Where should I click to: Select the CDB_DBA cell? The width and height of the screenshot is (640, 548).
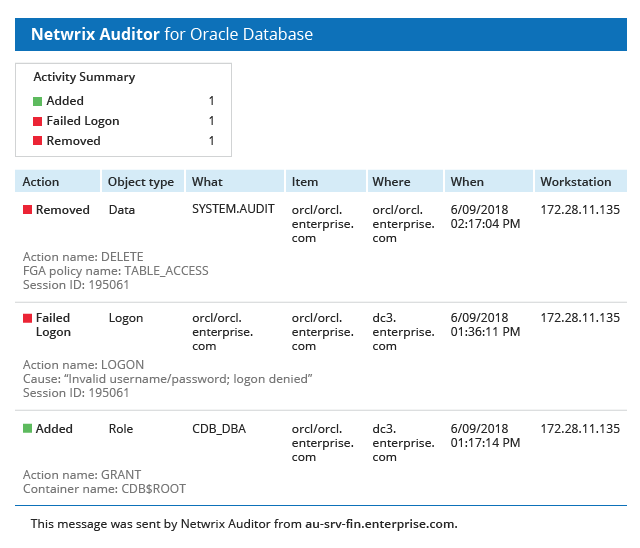tap(219, 429)
